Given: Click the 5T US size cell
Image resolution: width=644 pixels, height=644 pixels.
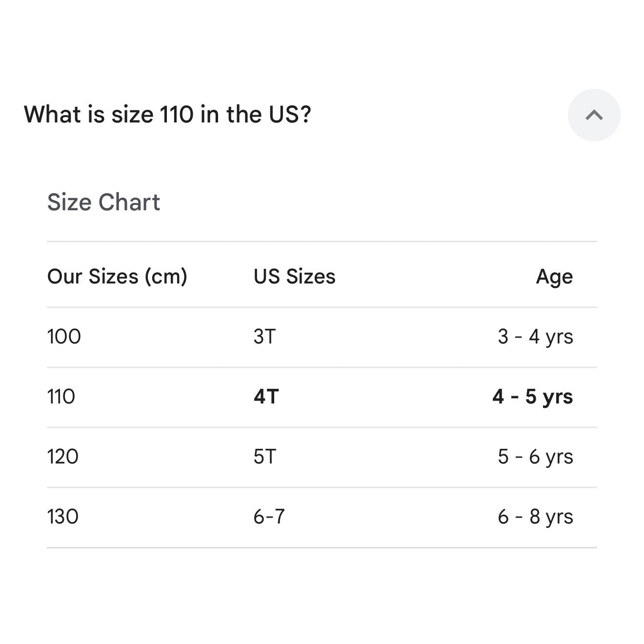Looking at the screenshot, I should (x=265, y=457).
